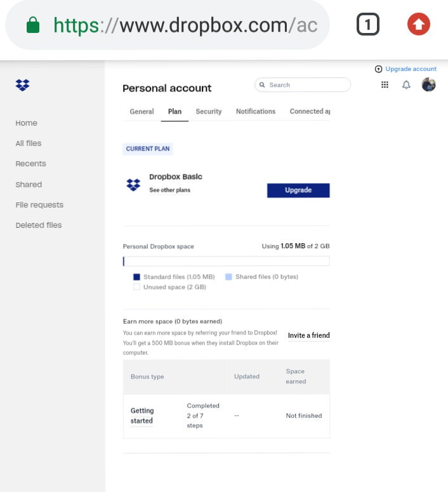The height and width of the screenshot is (492, 448).
Task: Open the apps grid icon
Action: 385,84
